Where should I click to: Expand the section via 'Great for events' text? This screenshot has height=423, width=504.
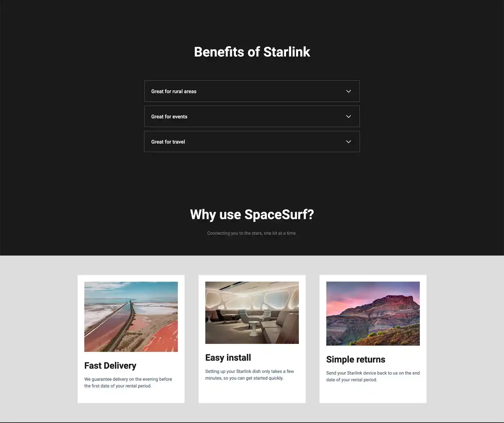click(169, 117)
